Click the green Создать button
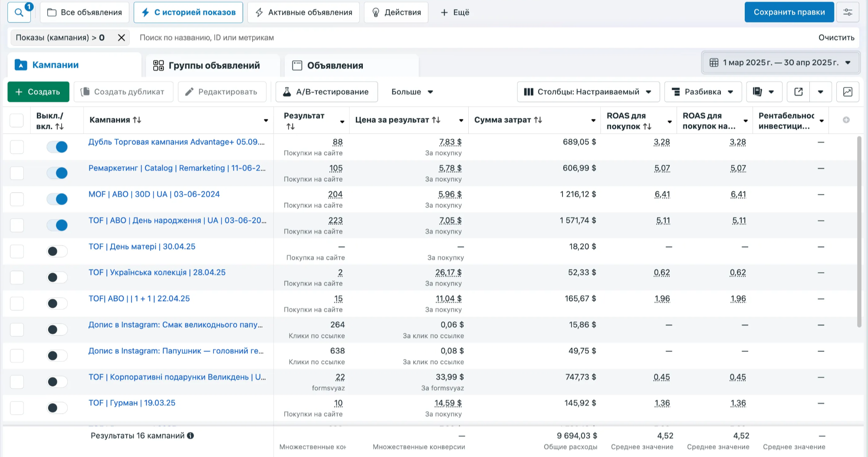The height and width of the screenshot is (457, 868). pyautogui.click(x=38, y=92)
